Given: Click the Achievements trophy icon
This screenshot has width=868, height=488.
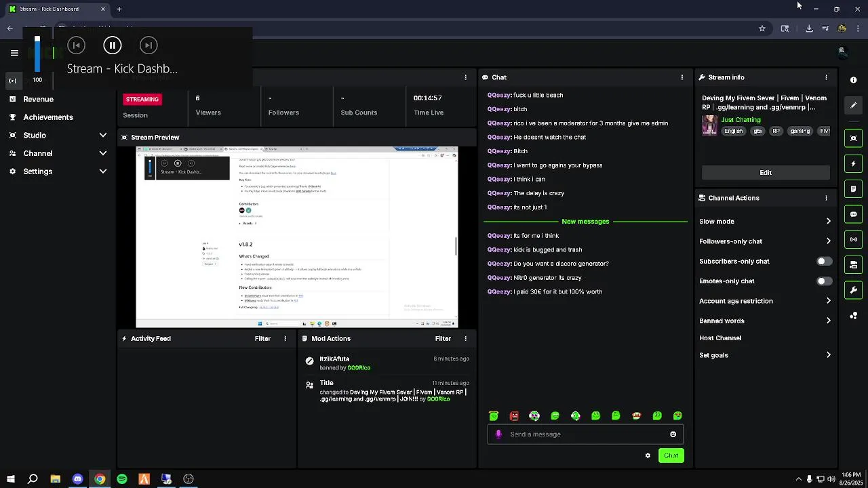Looking at the screenshot, I should [x=12, y=117].
